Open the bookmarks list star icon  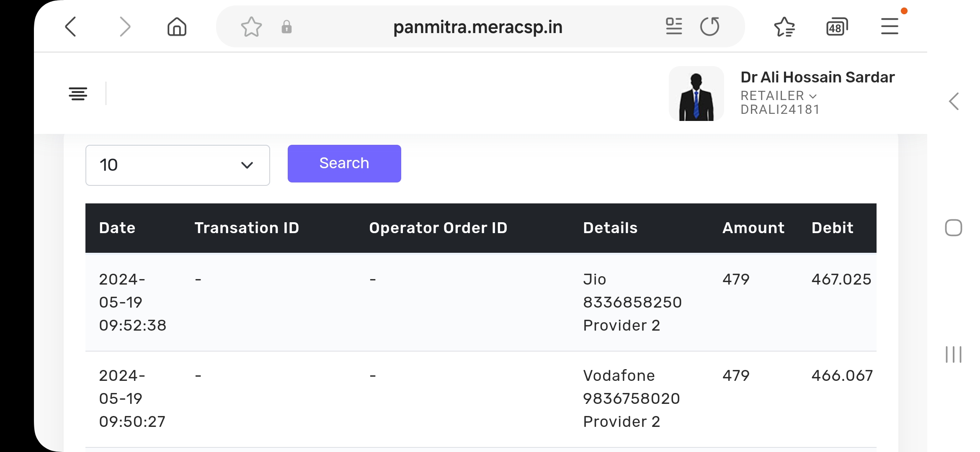784,27
